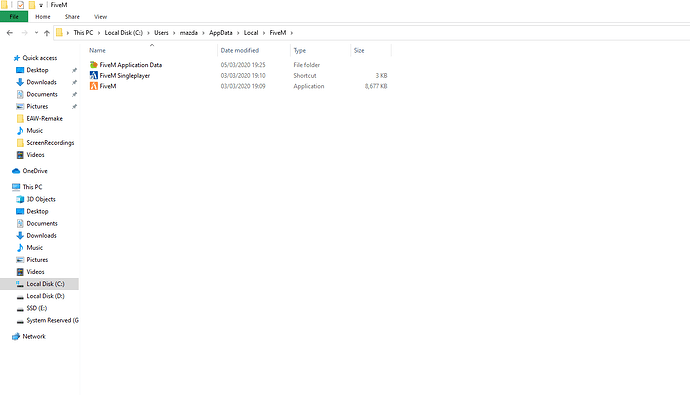Viewport: 690px width, 395px height.
Task: Click the EAW-Remake folder icon
Action: pyautogui.click(x=20, y=118)
